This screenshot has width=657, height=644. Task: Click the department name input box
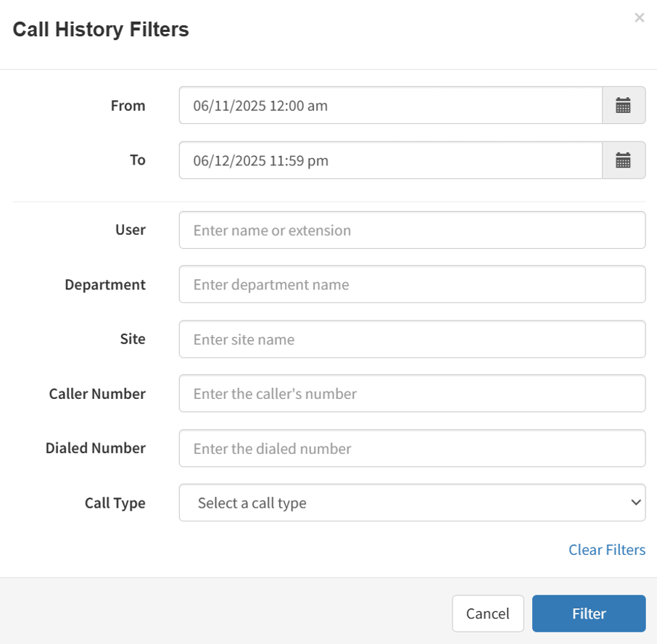coord(412,285)
